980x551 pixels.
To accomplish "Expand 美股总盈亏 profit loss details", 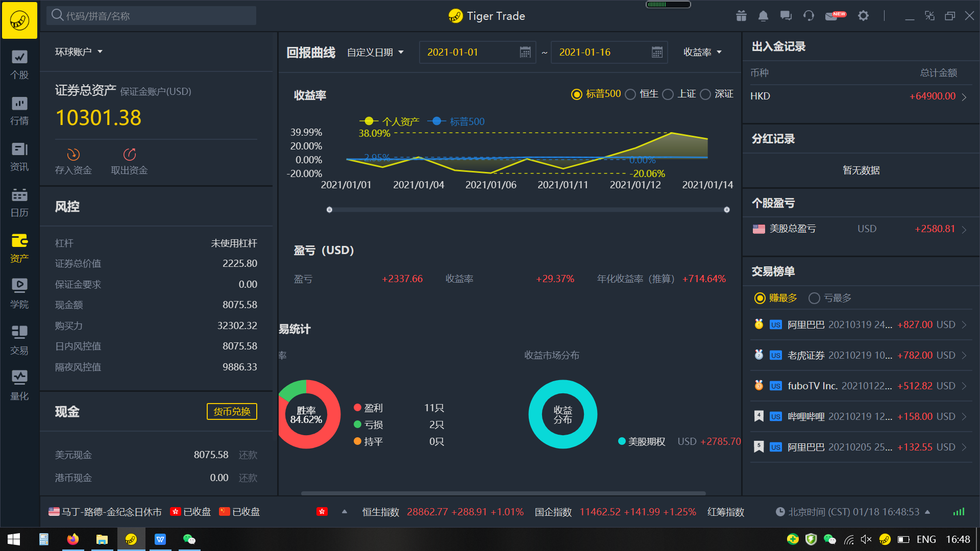I will [861, 229].
